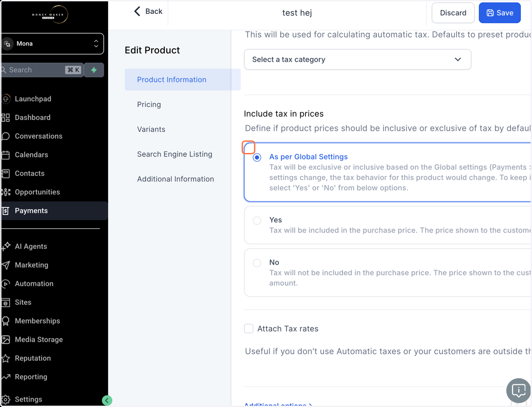
Task: Click the 'Attach Tax rates' label text
Action: pos(288,329)
